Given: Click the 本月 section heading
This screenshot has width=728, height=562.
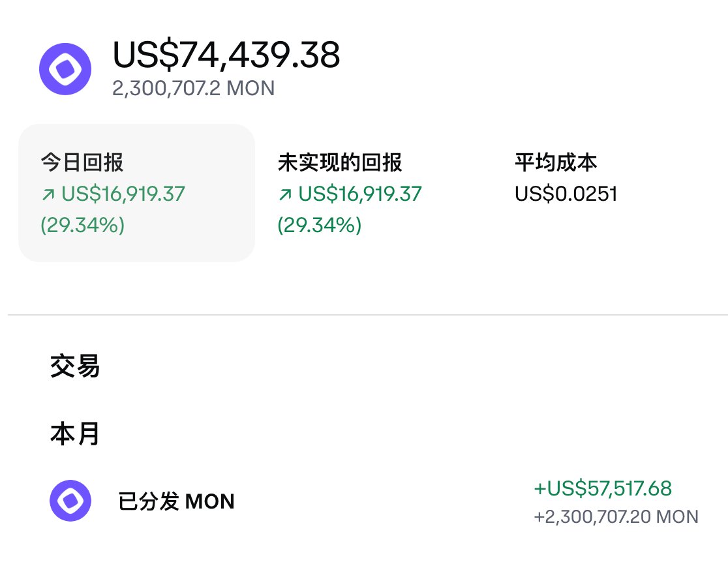Looking at the screenshot, I should click(75, 434).
